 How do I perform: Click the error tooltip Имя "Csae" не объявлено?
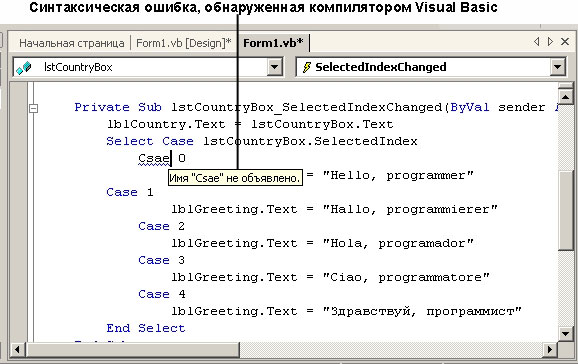[x=235, y=178]
